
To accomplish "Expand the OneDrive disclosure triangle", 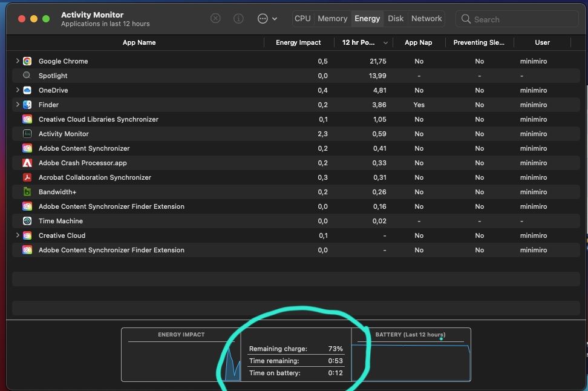I will point(17,90).
